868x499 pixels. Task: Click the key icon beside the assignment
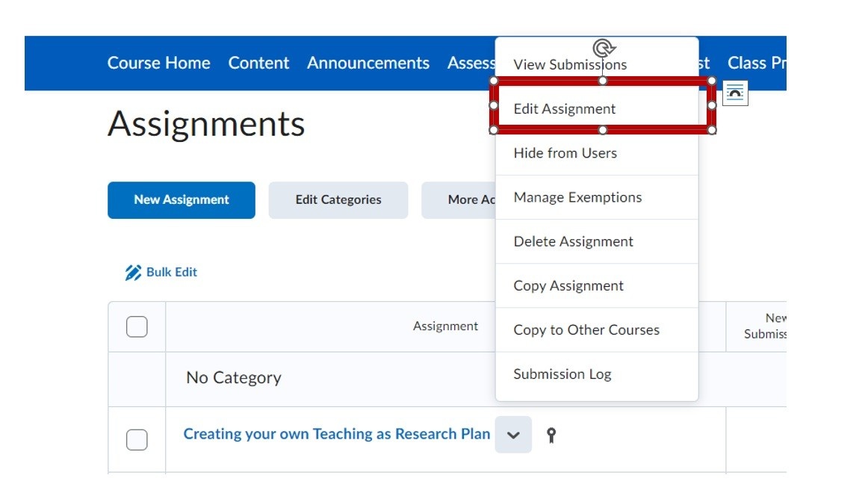point(551,436)
